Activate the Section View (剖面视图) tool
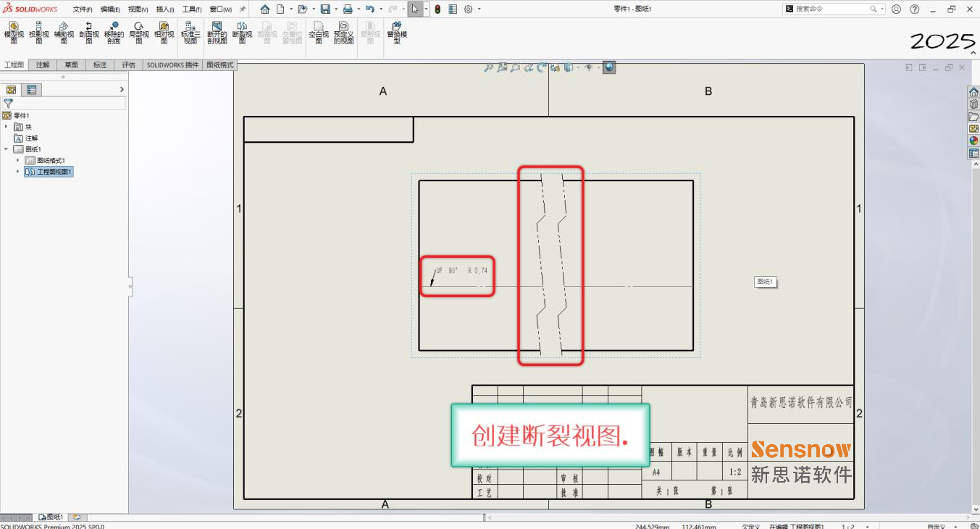This screenshot has height=529, width=980. tap(89, 33)
